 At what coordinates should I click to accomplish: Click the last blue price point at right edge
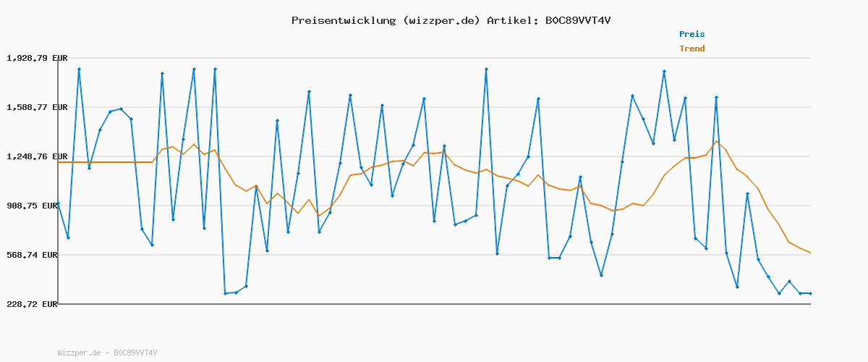coord(810,293)
